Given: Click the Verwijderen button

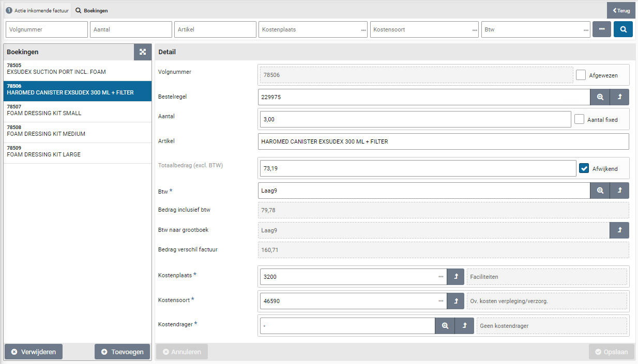Looking at the screenshot, I should (34, 352).
